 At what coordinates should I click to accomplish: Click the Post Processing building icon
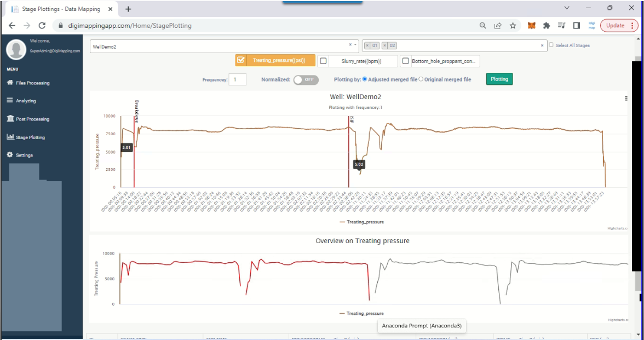click(x=10, y=119)
